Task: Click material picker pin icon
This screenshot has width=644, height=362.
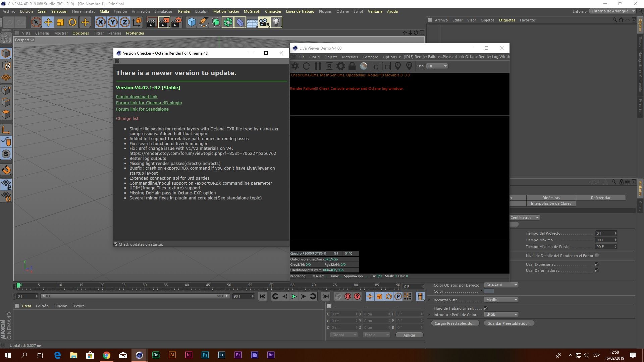Action: tap(409, 66)
